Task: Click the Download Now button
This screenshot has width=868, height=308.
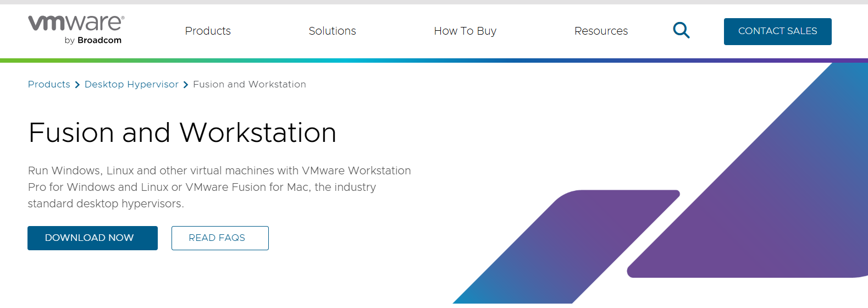Action: 92,238
